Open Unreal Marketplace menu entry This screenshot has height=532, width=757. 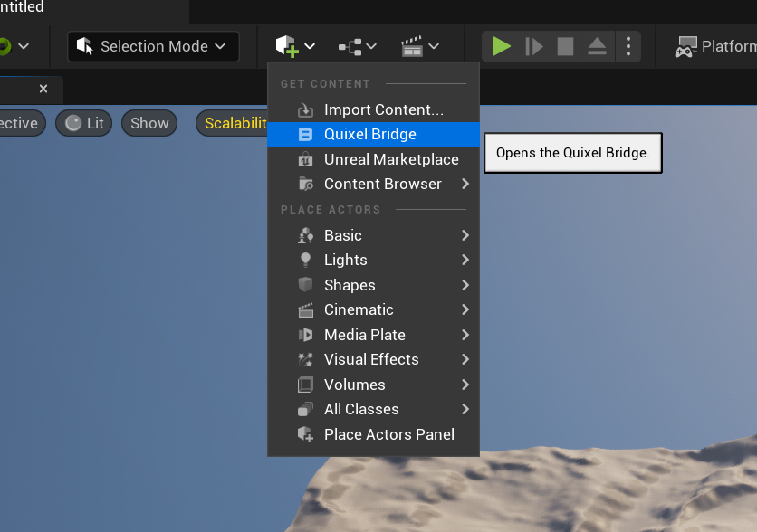point(374,159)
